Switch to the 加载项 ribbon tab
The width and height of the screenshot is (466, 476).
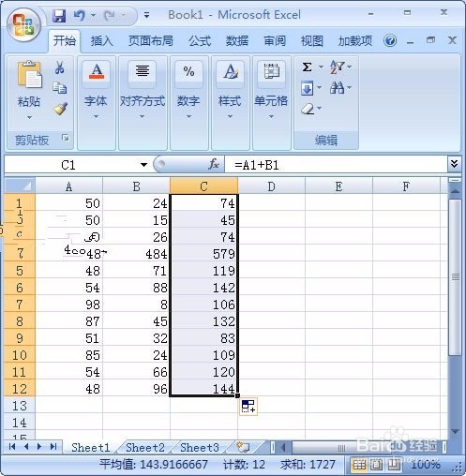tap(355, 41)
